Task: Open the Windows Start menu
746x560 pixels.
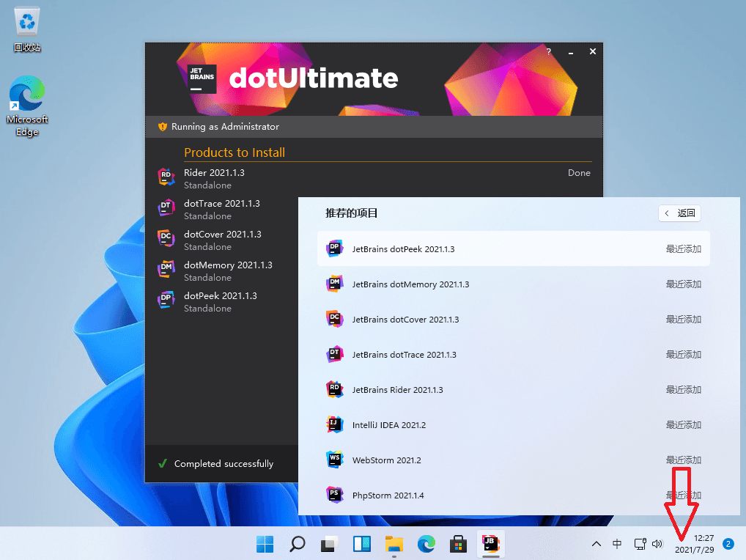Action: click(x=265, y=544)
